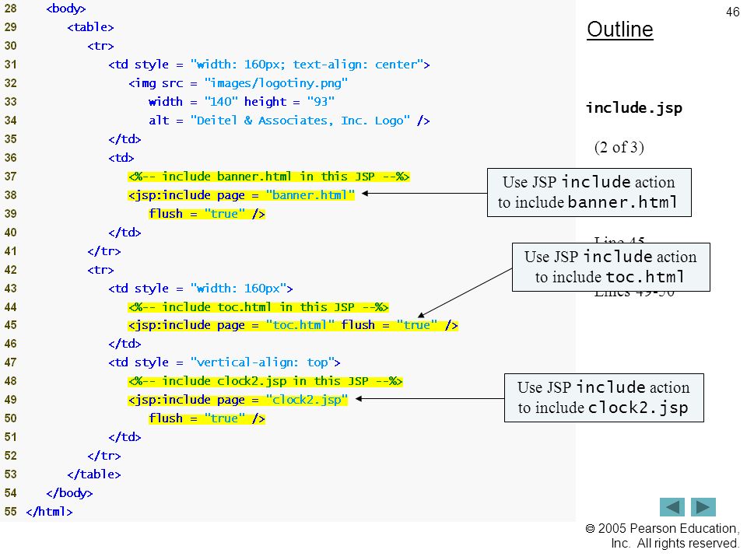
Task: Click the alt Deitel & Associates line
Action: tap(289, 121)
